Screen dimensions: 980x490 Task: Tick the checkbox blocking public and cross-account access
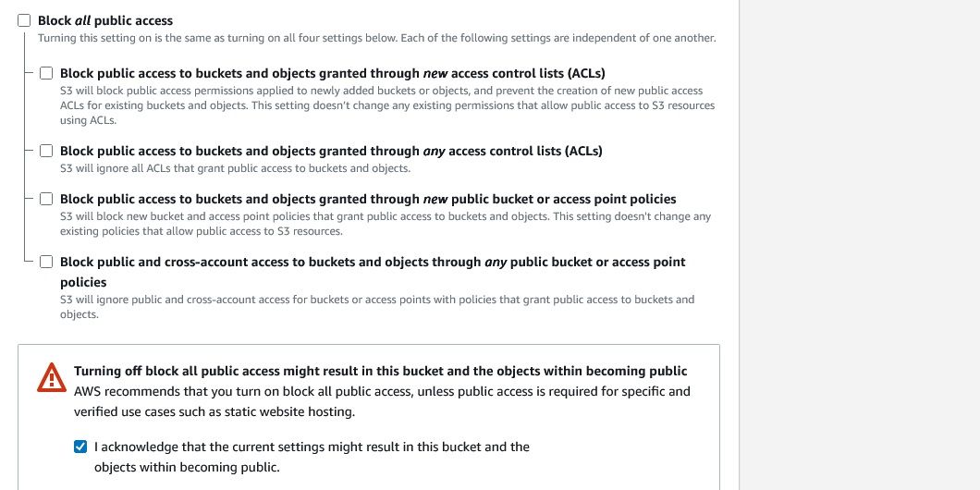pos(46,262)
